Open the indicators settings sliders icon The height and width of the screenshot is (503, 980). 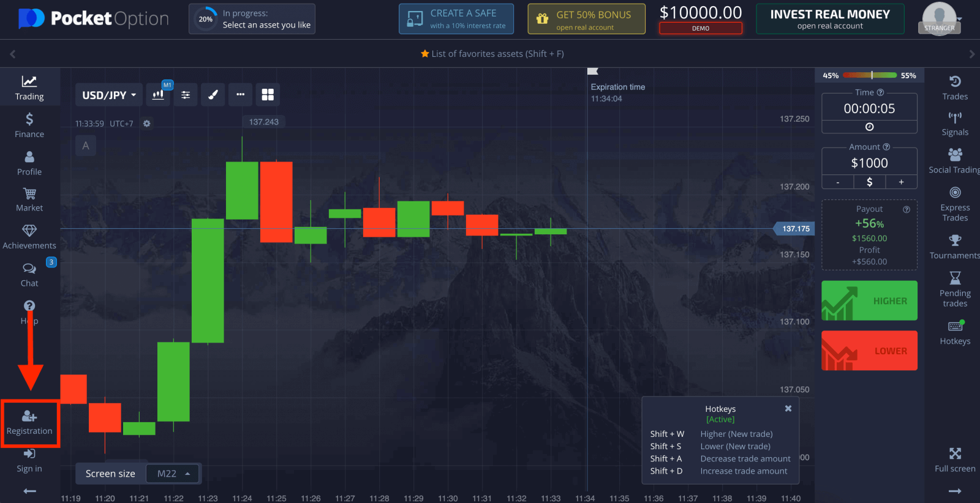click(186, 95)
